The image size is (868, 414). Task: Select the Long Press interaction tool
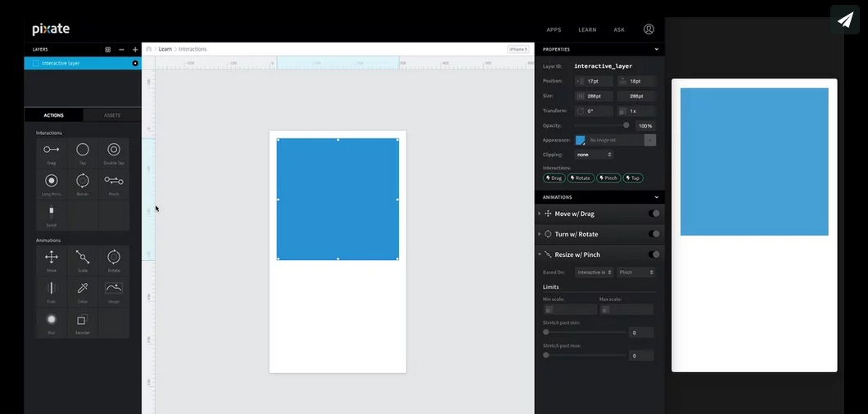52,184
